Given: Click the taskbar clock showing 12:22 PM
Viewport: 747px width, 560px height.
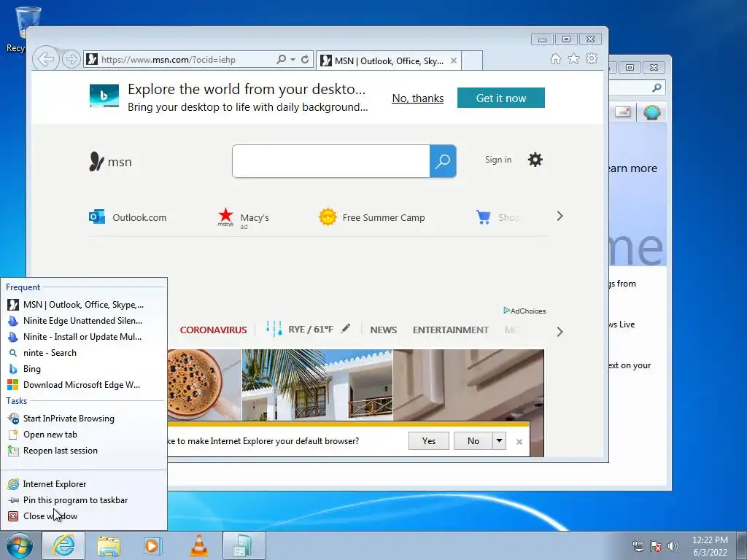Looking at the screenshot, I should click(710, 546).
